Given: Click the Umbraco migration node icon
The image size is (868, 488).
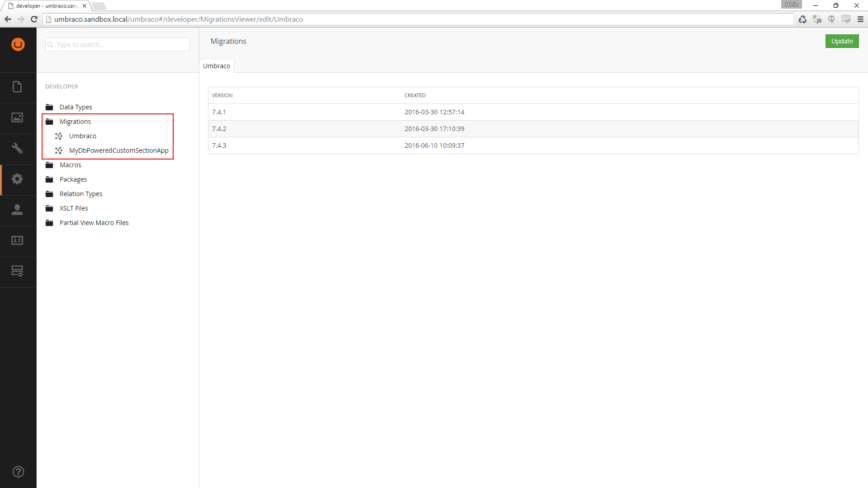Looking at the screenshot, I should [x=59, y=136].
